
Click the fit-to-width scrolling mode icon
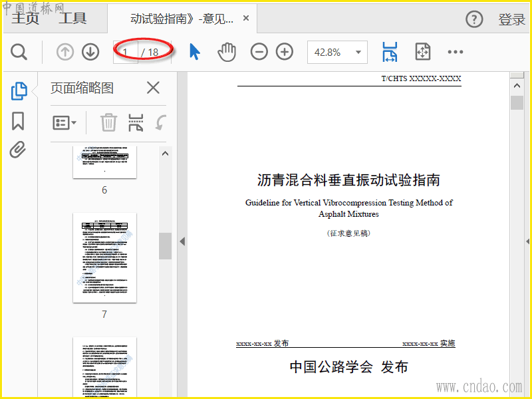click(390, 52)
